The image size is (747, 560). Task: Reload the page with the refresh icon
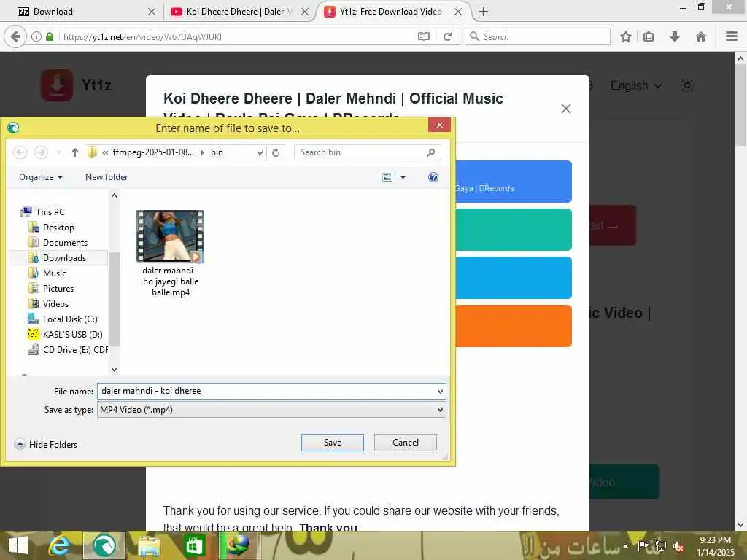tap(447, 36)
